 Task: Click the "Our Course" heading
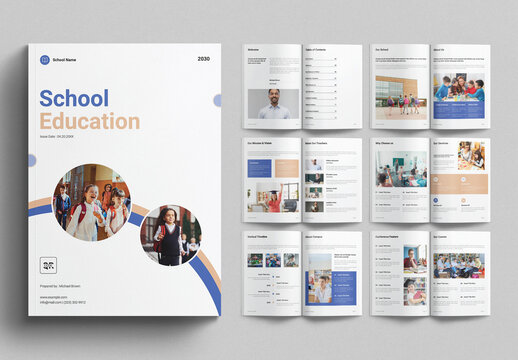click(x=440, y=237)
